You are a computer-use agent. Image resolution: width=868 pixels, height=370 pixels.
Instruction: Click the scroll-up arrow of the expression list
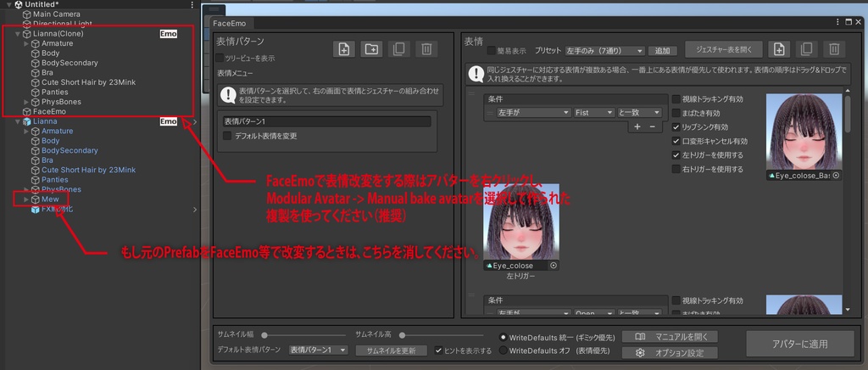847,90
